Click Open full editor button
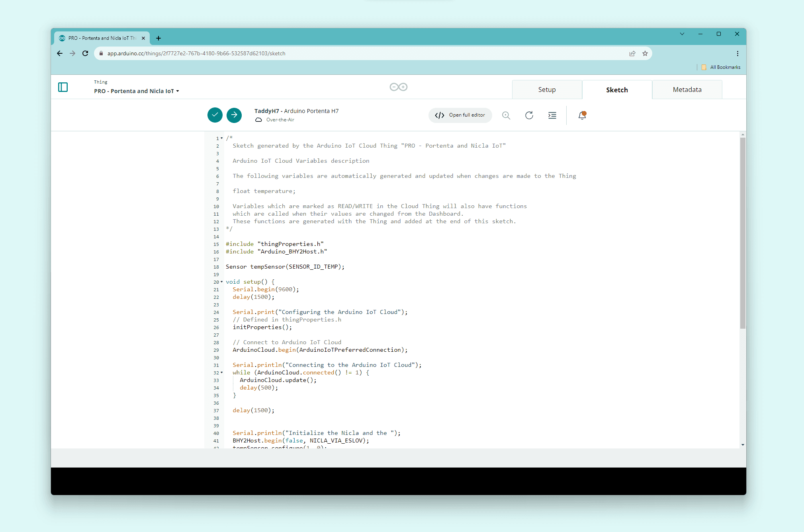 tap(460, 115)
